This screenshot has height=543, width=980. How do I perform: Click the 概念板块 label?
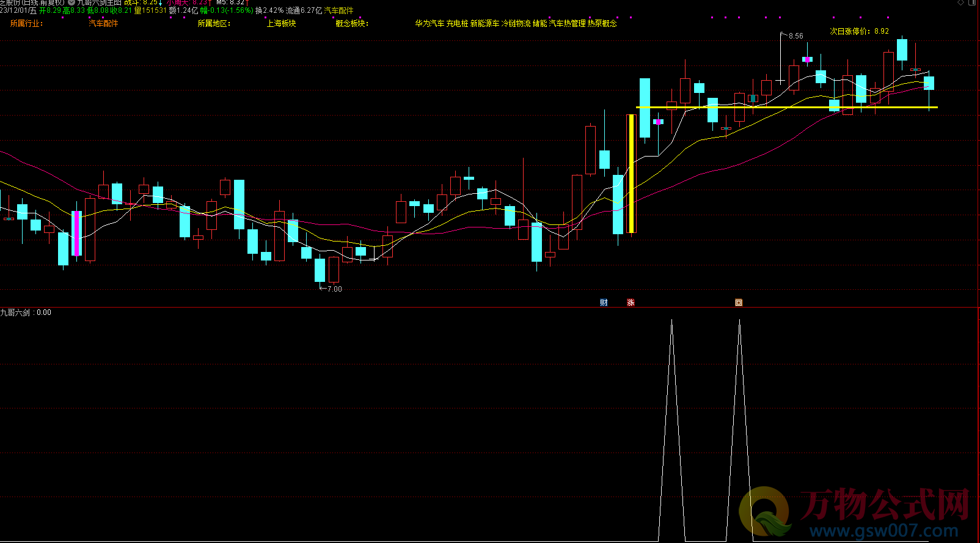point(352,23)
